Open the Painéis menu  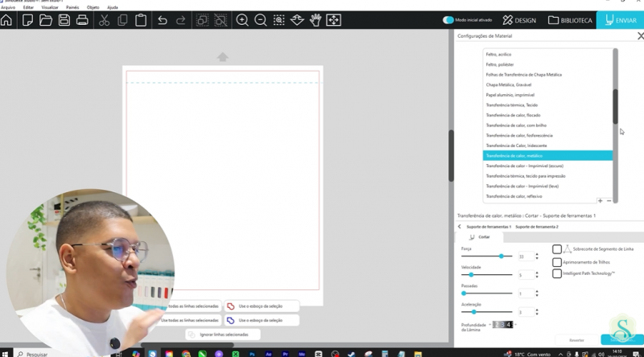coord(72,7)
